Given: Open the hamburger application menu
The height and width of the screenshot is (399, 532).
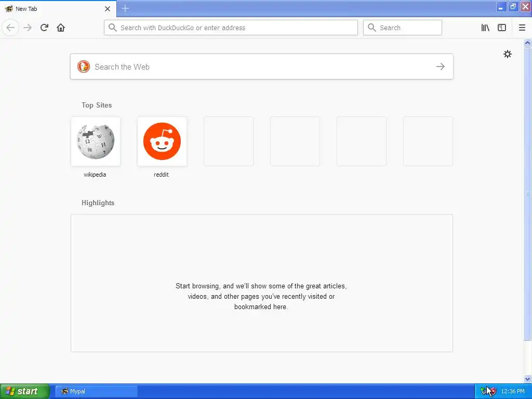Looking at the screenshot, I should click(522, 28).
